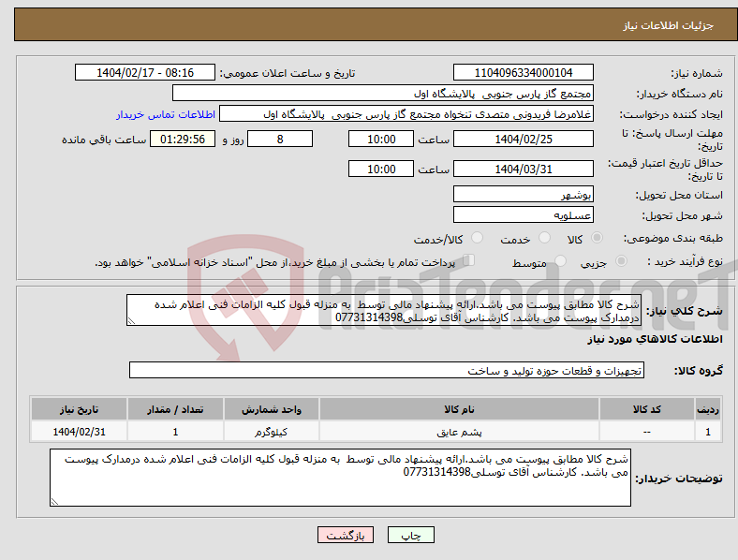738x560 pixels.
Task: Click the پشم عایق item name cell
Action: click(459, 432)
